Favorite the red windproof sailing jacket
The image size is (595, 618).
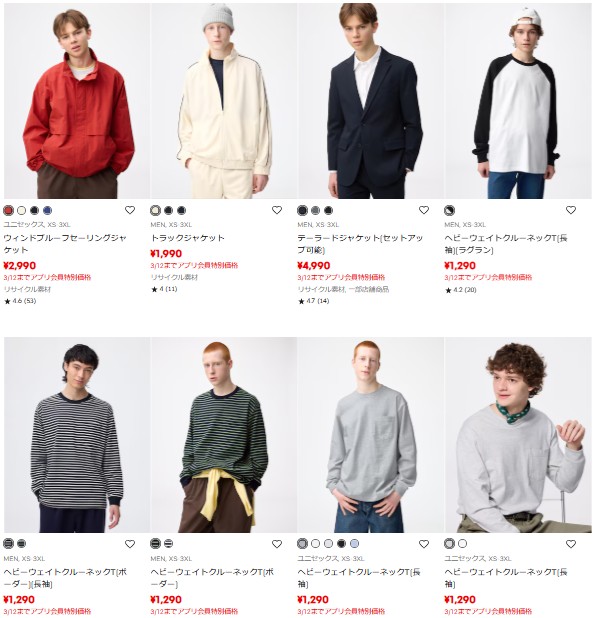pos(130,210)
